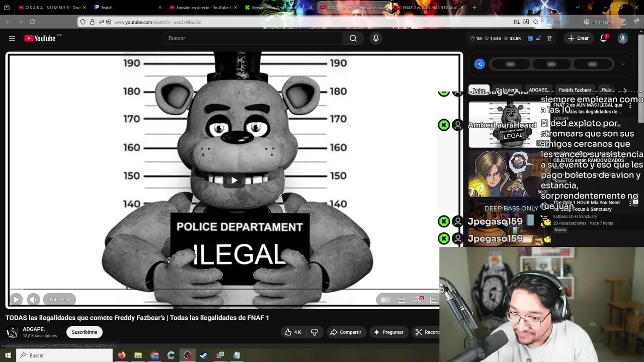Open OBS Studio from the taskbar

pyautogui.click(x=188, y=355)
